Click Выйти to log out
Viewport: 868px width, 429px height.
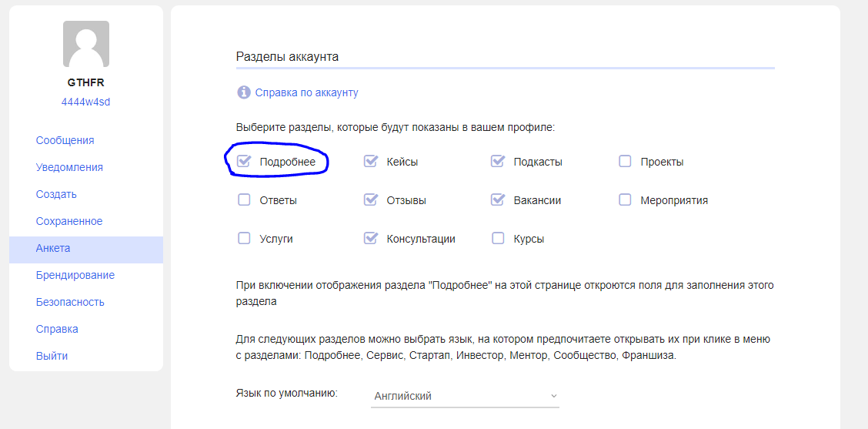coord(52,356)
